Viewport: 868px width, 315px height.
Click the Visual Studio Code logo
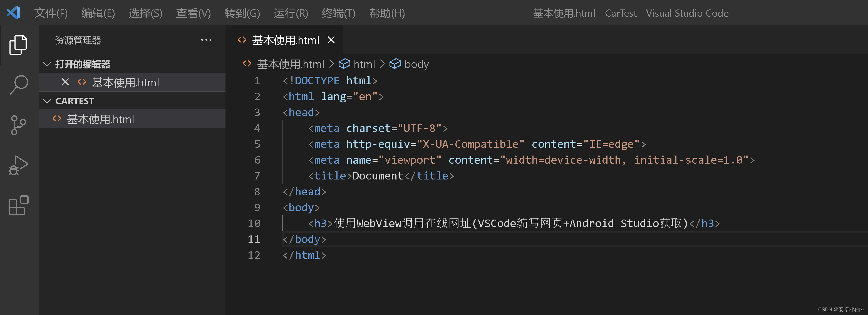tap(13, 13)
